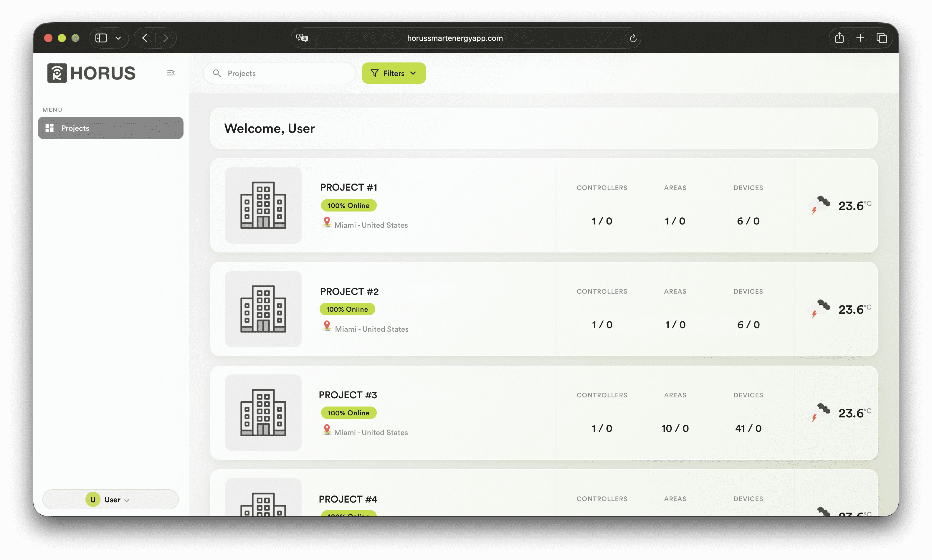Open the Safari share button
This screenshot has width=932, height=560.
839,38
